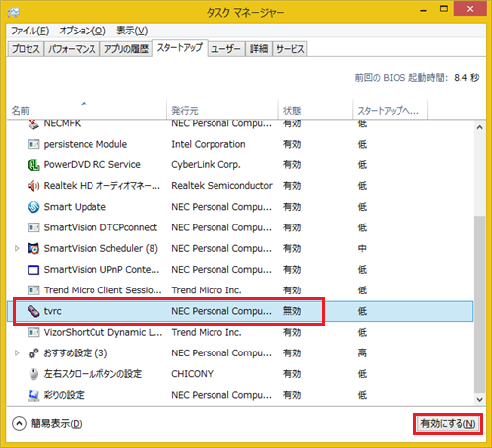Click the Smart Update icon
Screen dimensions: 492x448
click(33, 207)
